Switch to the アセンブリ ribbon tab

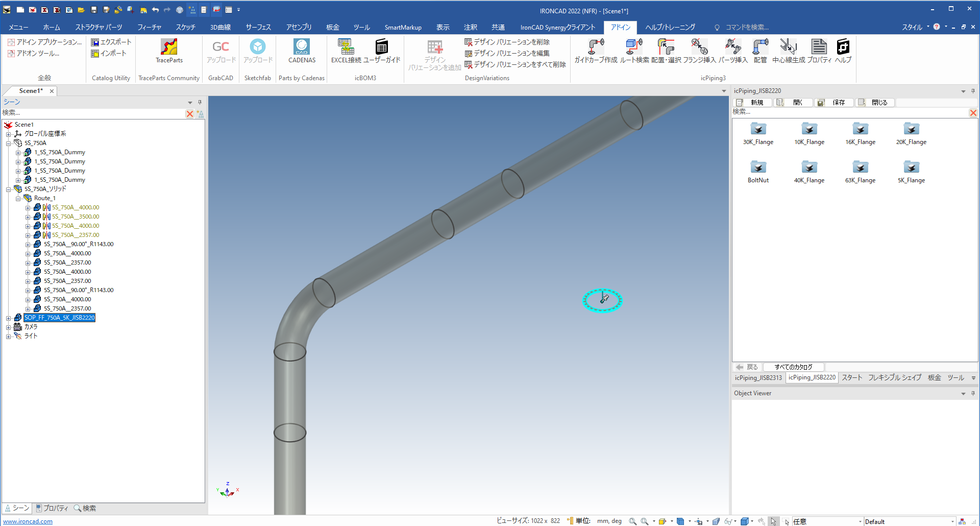click(x=299, y=27)
